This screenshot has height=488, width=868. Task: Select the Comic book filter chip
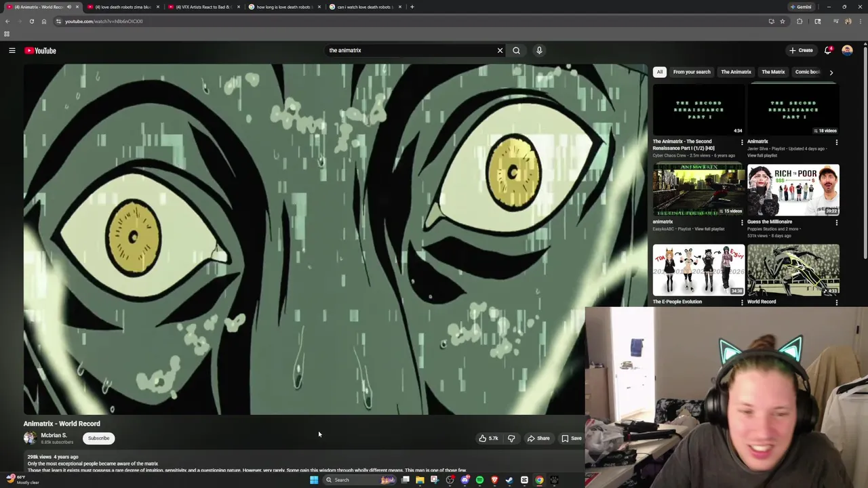(x=808, y=72)
